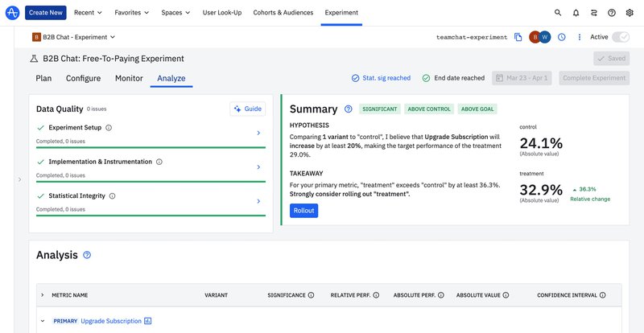Open the Create New dropdown
Screen dimensions: 644x333
(x=46, y=13)
